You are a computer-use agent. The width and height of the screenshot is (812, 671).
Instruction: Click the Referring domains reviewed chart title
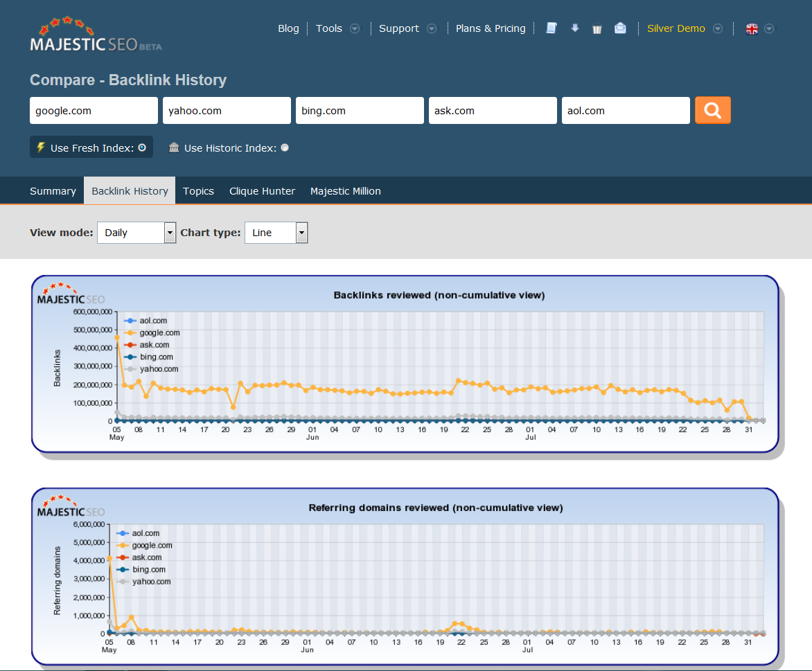(x=436, y=508)
